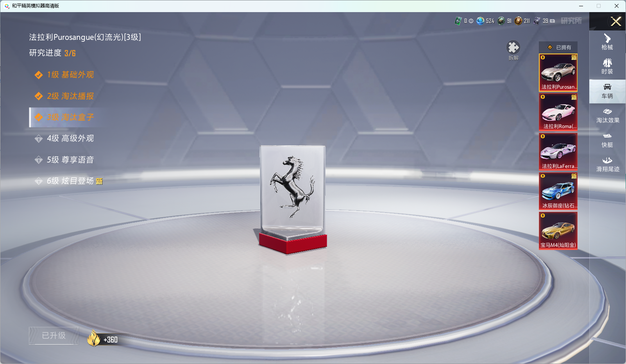Close the research lab with the X icon
Screen dimensions: 626x364
(x=616, y=21)
